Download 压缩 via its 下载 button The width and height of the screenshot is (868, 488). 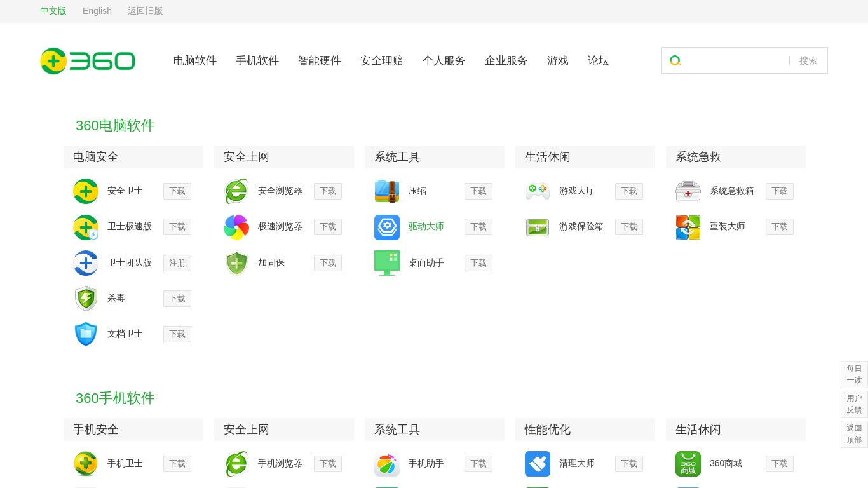tap(478, 191)
